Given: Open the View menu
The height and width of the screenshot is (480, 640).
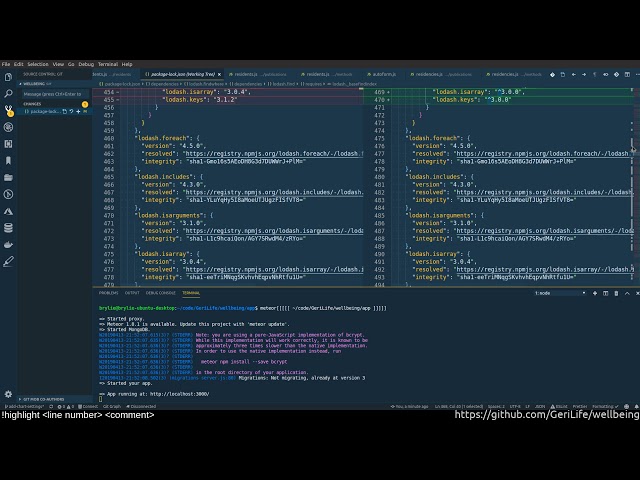Looking at the screenshot, I should click(58, 64).
